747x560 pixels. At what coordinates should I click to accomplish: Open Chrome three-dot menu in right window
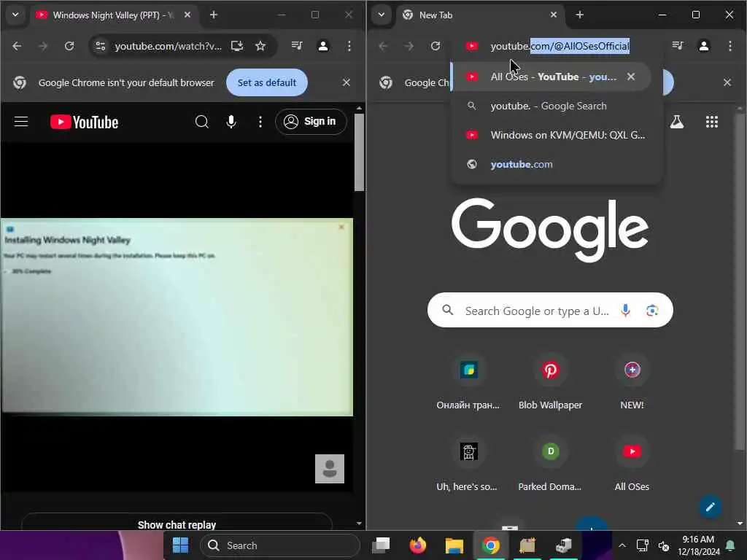point(729,46)
